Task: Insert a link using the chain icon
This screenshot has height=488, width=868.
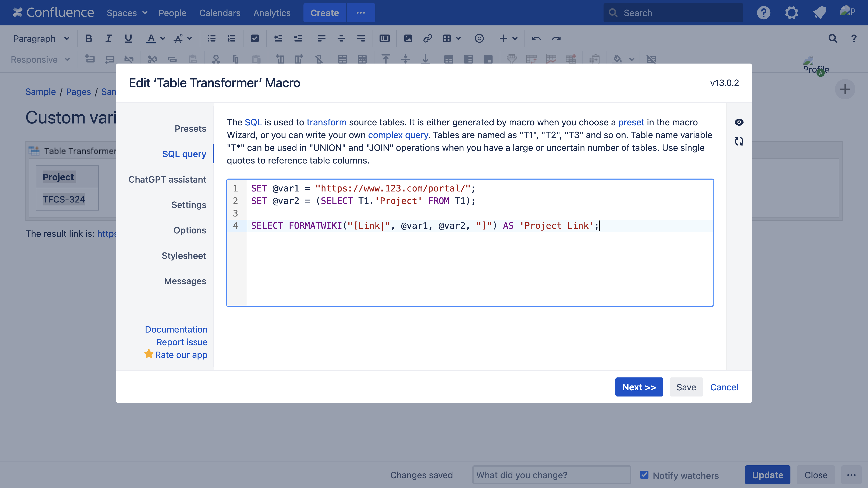Action: tap(428, 38)
